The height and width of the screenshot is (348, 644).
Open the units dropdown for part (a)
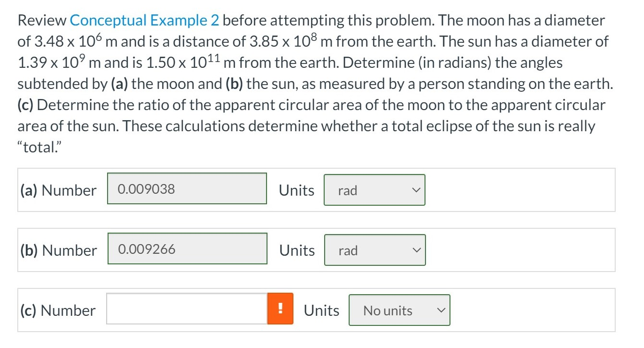(x=375, y=190)
